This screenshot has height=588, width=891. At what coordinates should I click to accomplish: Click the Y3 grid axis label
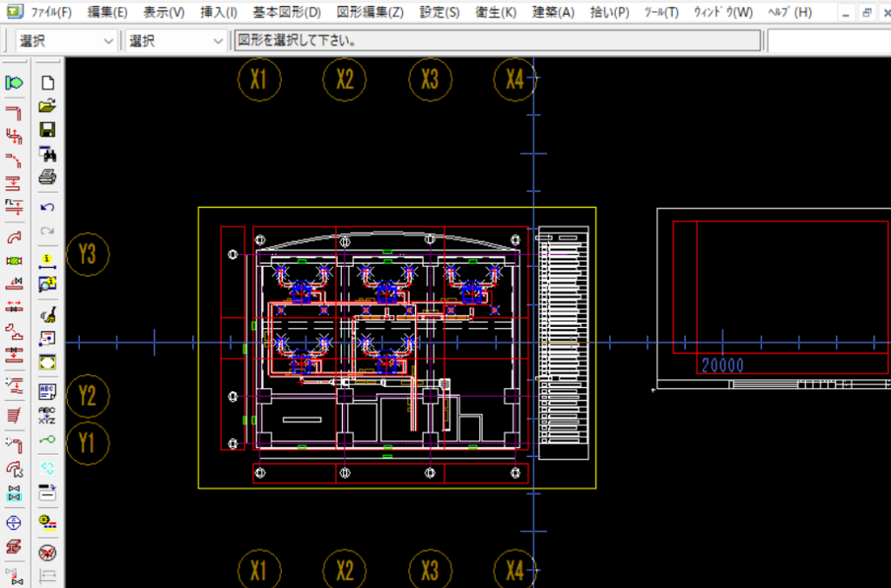[x=87, y=255]
